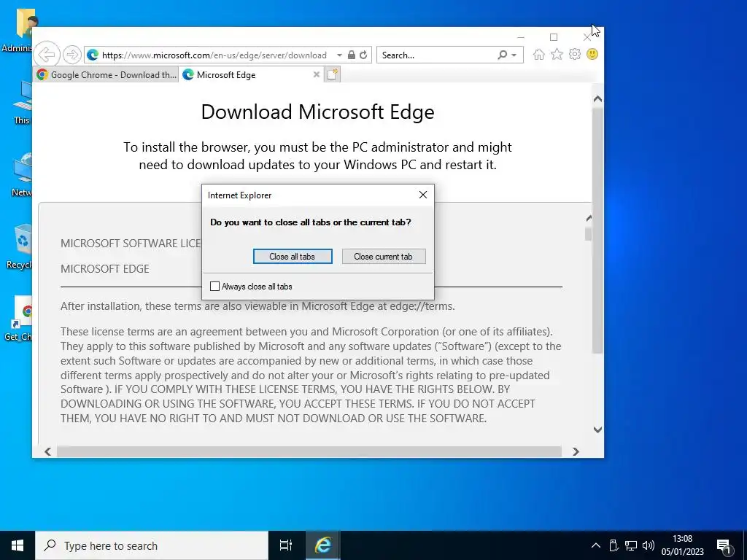Click the Chrome favicon on the first tab

pyautogui.click(x=42, y=75)
